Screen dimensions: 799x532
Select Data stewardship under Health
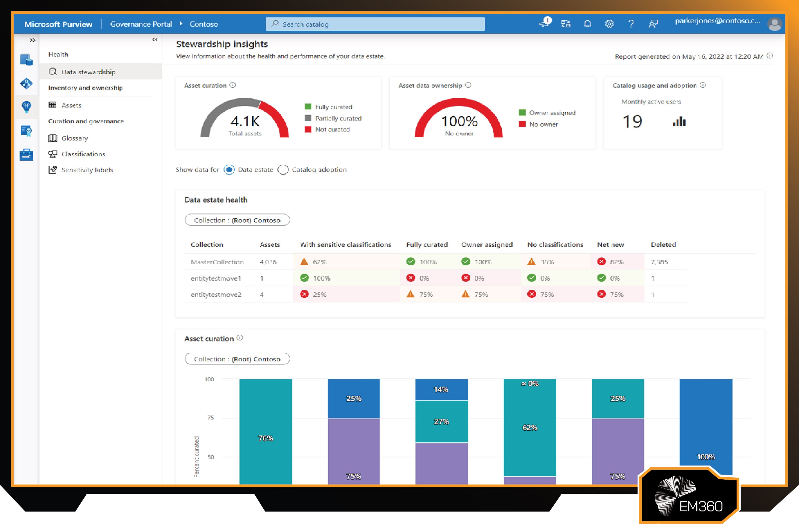[88, 72]
